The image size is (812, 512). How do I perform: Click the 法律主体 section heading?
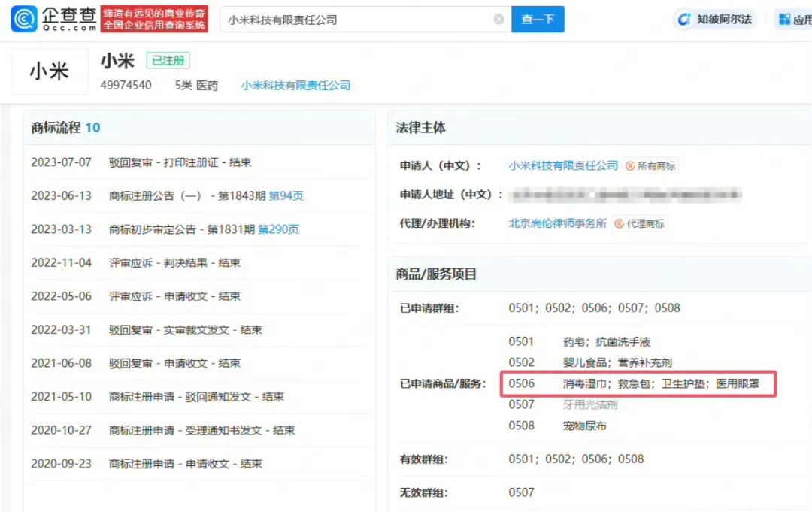pyautogui.click(x=420, y=127)
